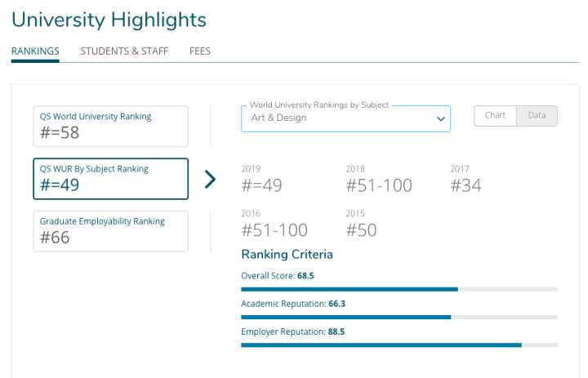This screenshot has height=378, width=588.
Task: Click the 2016 ranking value #51-100
Action: 274,230
